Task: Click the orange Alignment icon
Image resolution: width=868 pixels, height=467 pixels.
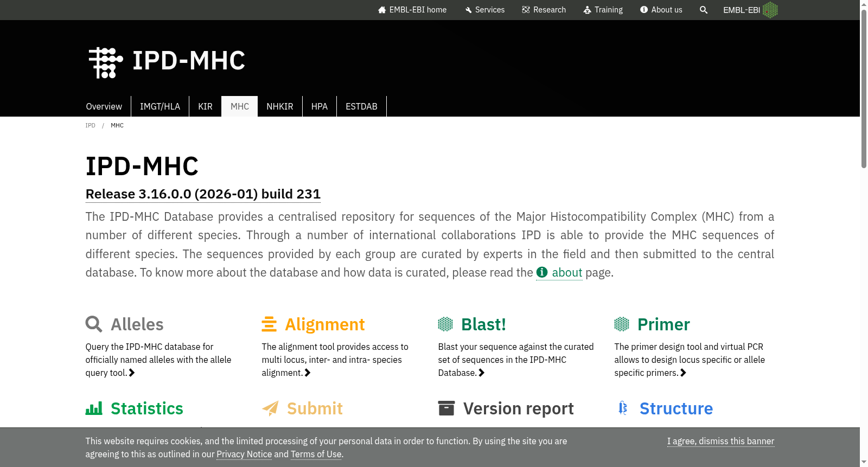Action: coord(269,324)
